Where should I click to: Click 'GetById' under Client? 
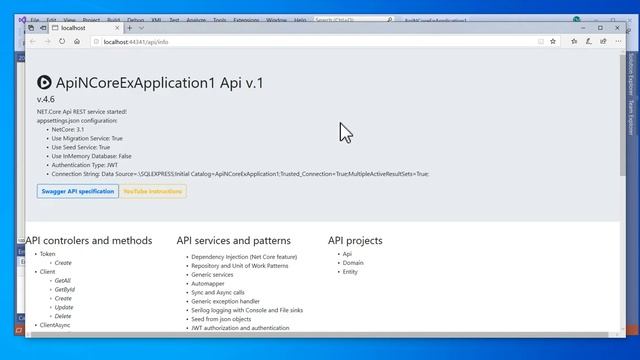[64, 289]
